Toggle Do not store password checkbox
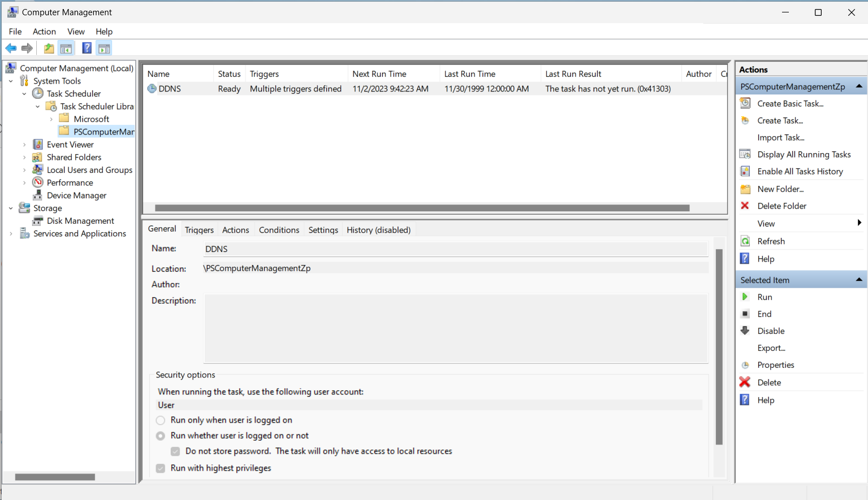Image resolution: width=868 pixels, height=500 pixels. click(175, 451)
